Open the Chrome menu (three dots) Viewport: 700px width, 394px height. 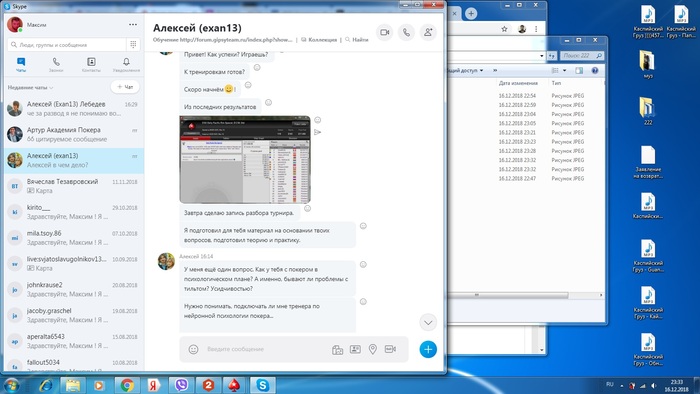pyautogui.click(x=536, y=29)
